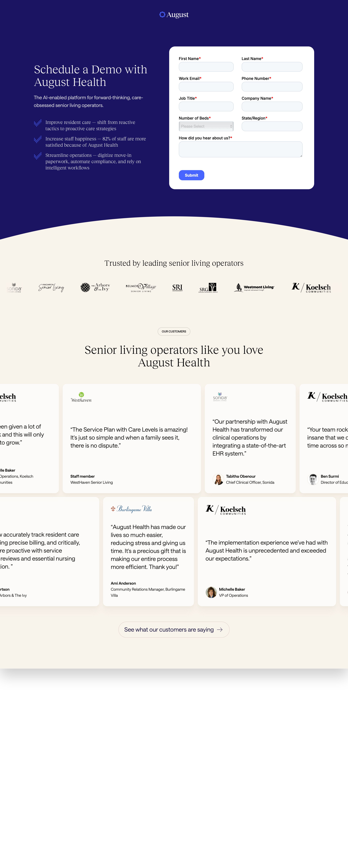The height and width of the screenshot is (868, 348).
Task: Click the Burlingame Villa testimonial quote
Action: point(148,547)
